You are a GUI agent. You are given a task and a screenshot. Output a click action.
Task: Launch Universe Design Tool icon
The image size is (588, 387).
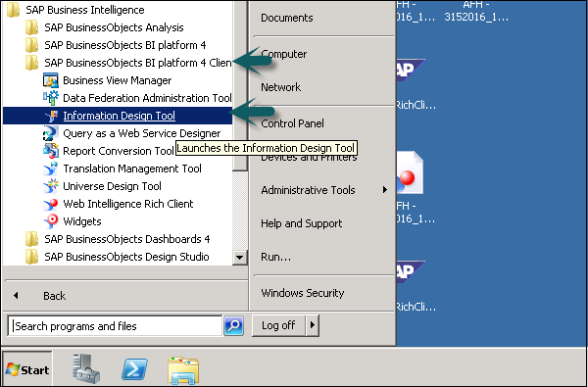(51, 186)
